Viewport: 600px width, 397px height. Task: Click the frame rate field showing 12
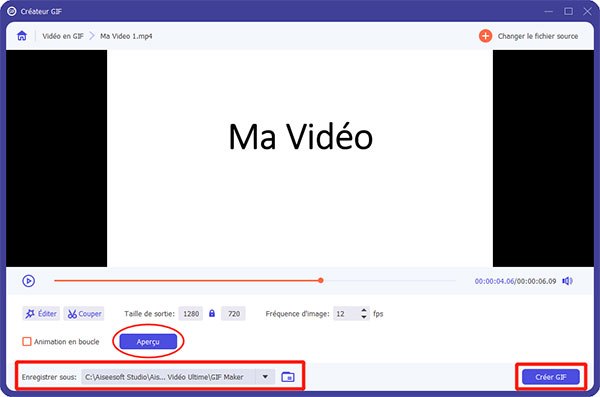(x=346, y=314)
